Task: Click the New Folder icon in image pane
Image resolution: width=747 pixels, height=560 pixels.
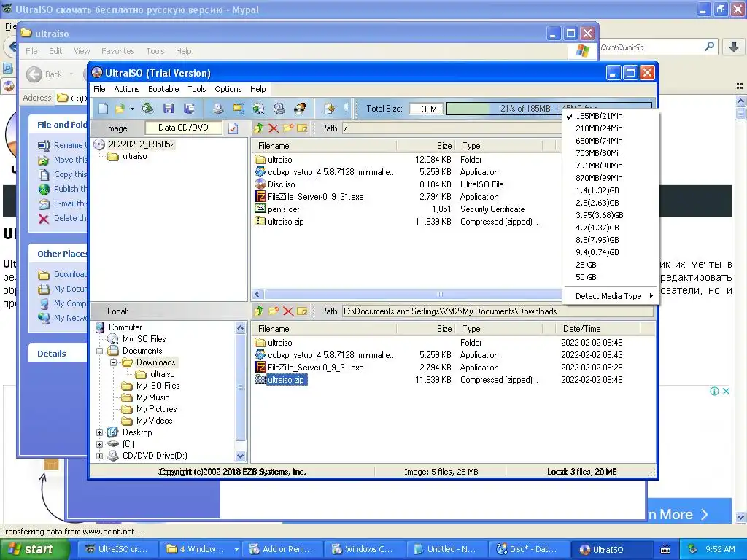Action: 287,128
